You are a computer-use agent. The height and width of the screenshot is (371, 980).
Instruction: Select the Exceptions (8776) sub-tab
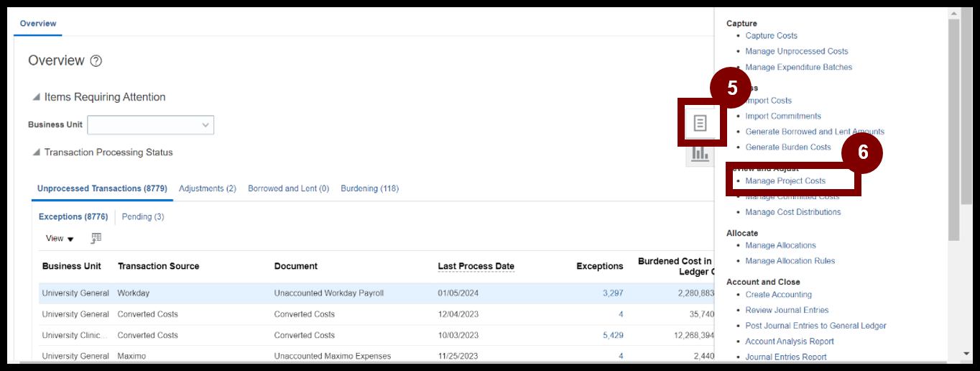click(73, 216)
